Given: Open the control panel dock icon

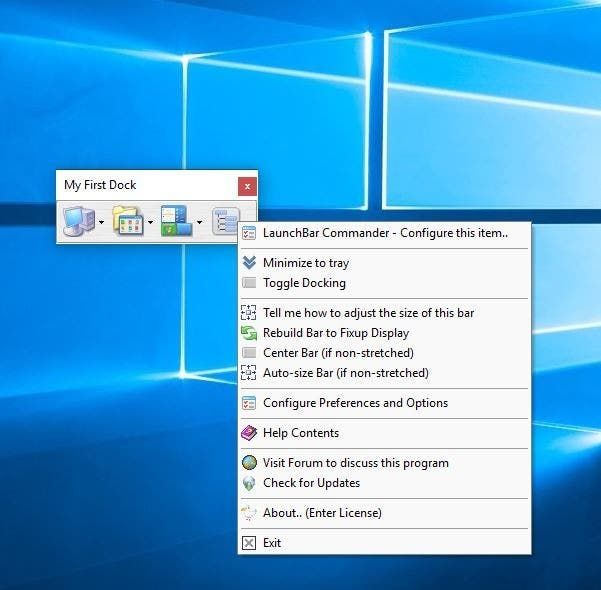Looking at the screenshot, I should [176, 220].
